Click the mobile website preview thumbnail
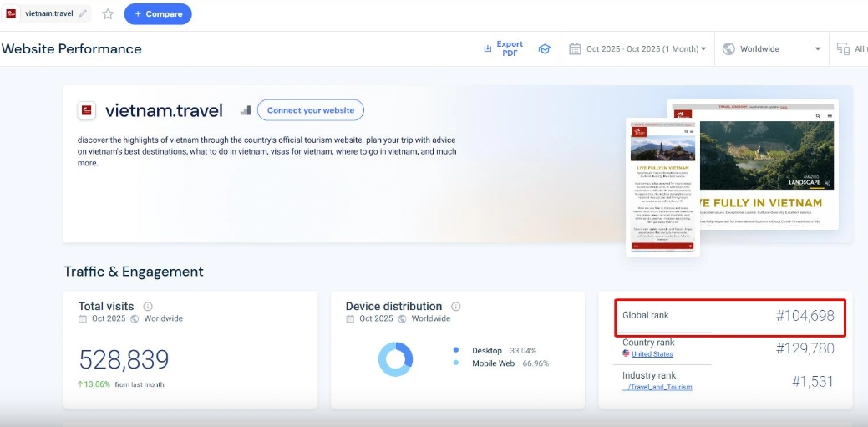Image resolution: width=868 pixels, height=427 pixels. (x=662, y=186)
